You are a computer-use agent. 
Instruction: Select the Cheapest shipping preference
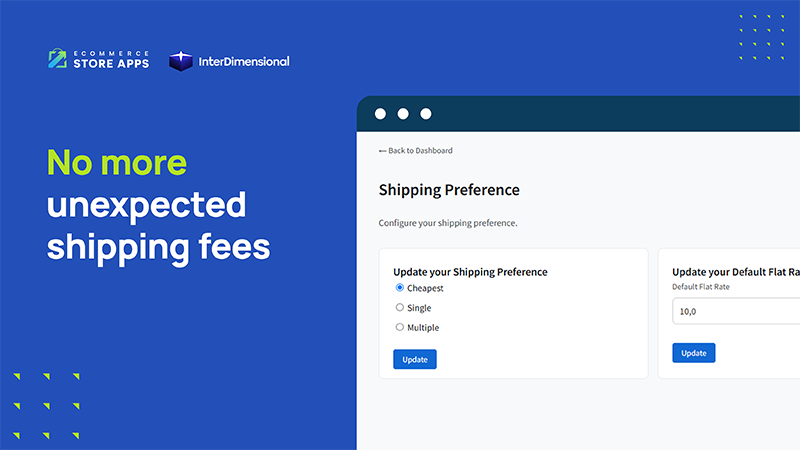pyautogui.click(x=400, y=288)
